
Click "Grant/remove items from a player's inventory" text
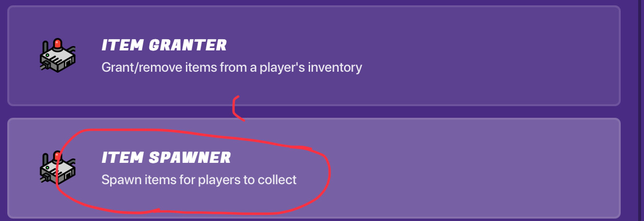231,67
